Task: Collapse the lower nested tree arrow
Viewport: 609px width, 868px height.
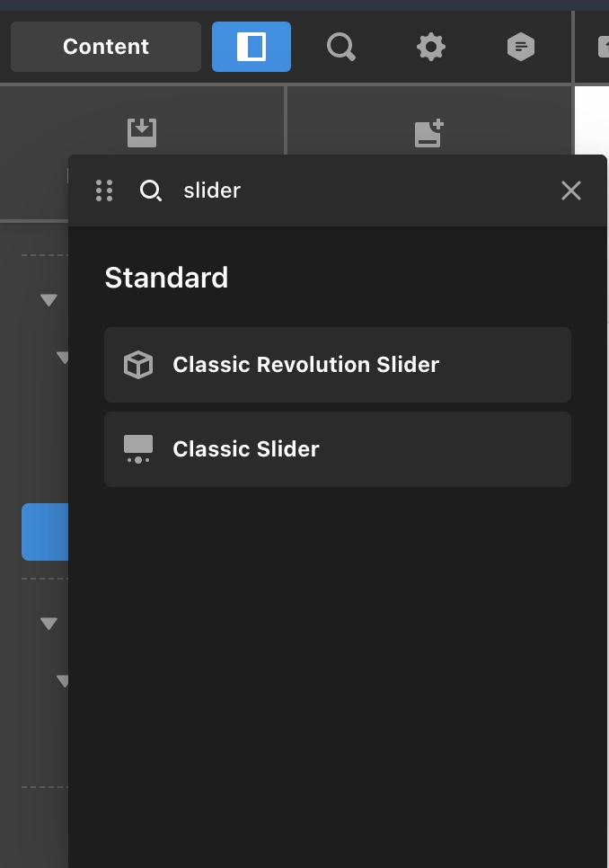Action: point(63,681)
